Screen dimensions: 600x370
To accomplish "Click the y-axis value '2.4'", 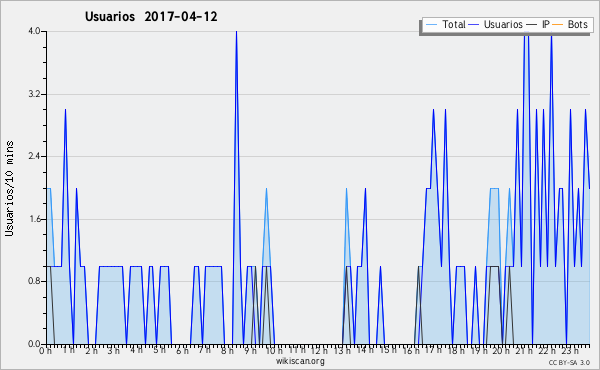I will (x=34, y=156).
